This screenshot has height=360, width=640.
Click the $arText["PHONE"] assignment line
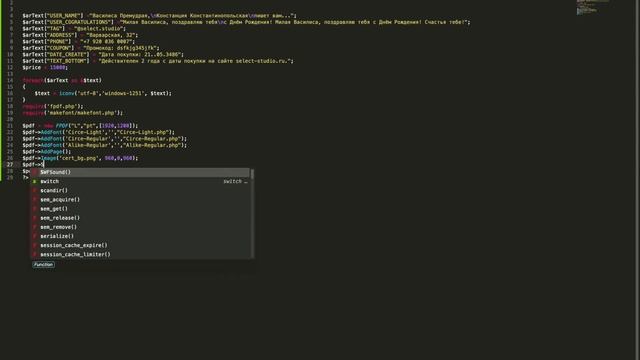pos(79,42)
